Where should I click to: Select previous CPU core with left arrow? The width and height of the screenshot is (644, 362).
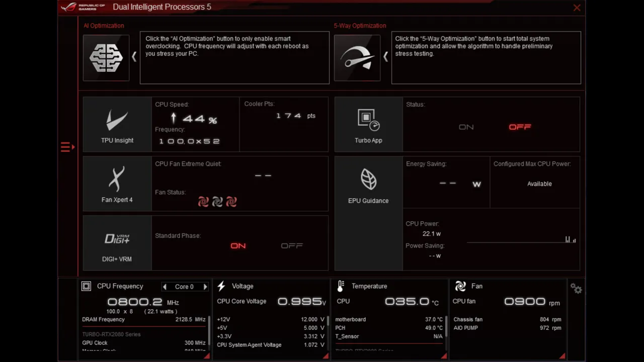point(165,287)
